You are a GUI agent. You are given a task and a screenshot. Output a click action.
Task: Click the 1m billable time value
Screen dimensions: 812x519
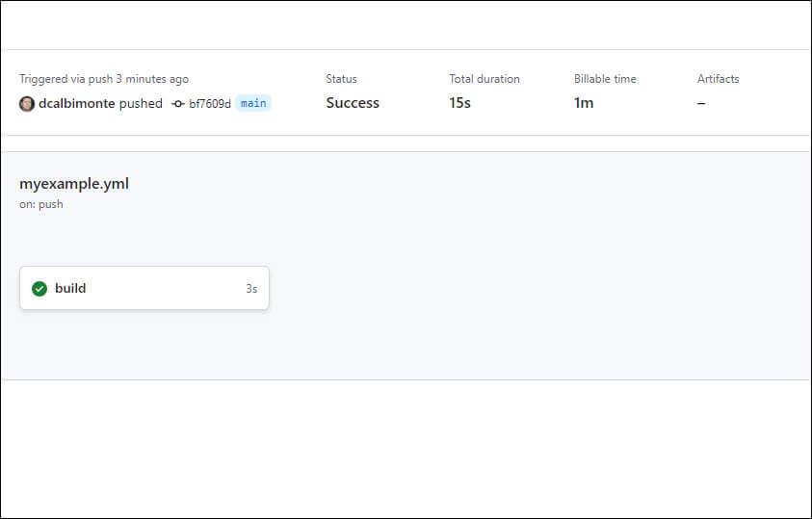coord(584,103)
